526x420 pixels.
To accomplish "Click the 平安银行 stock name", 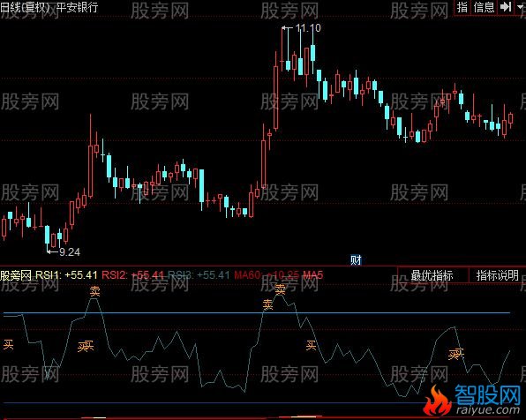I will coord(78,7).
